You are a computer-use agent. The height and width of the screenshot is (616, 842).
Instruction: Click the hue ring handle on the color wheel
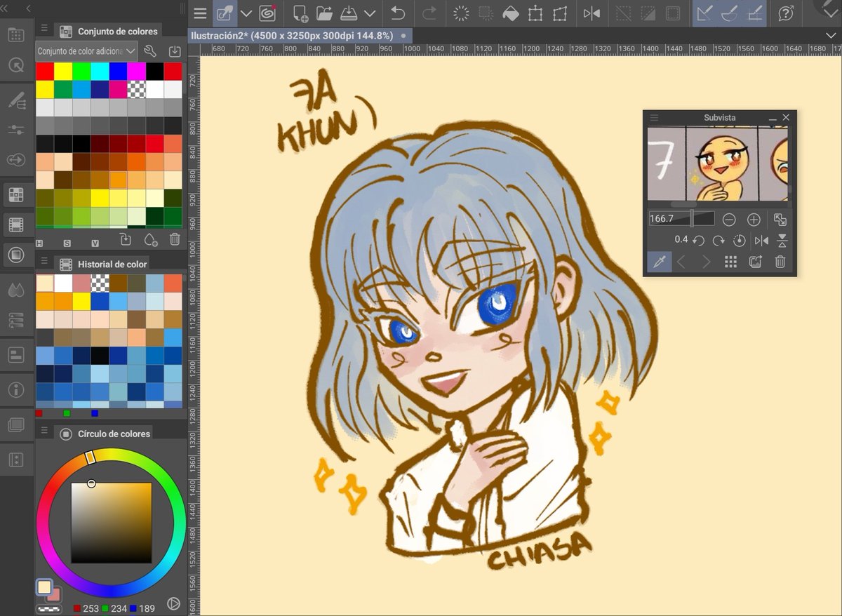click(x=90, y=457)
